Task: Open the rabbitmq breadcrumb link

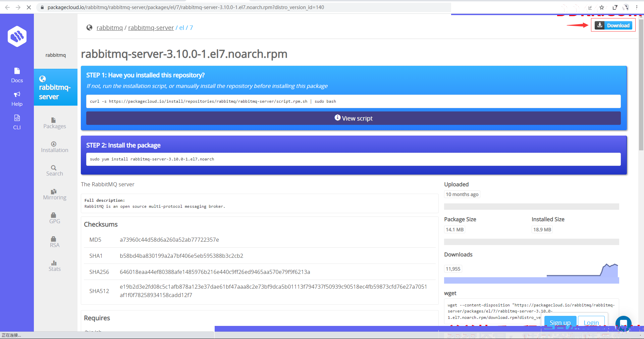Action: pos(110,28)
